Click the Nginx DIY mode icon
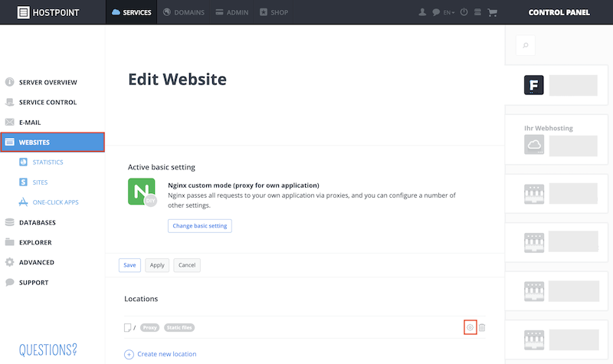613x364 pixels. click(x=142, y=192)
